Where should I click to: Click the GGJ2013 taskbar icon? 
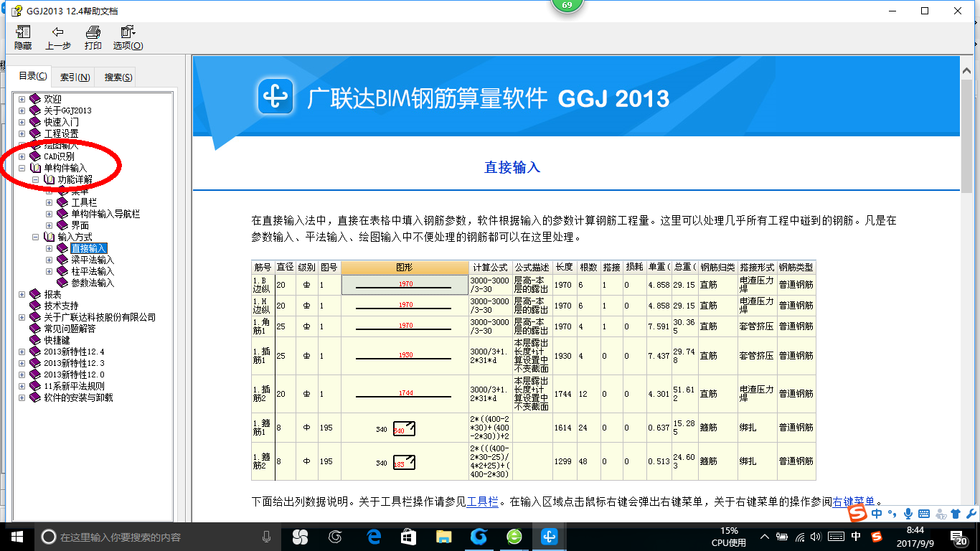point(550,537)
